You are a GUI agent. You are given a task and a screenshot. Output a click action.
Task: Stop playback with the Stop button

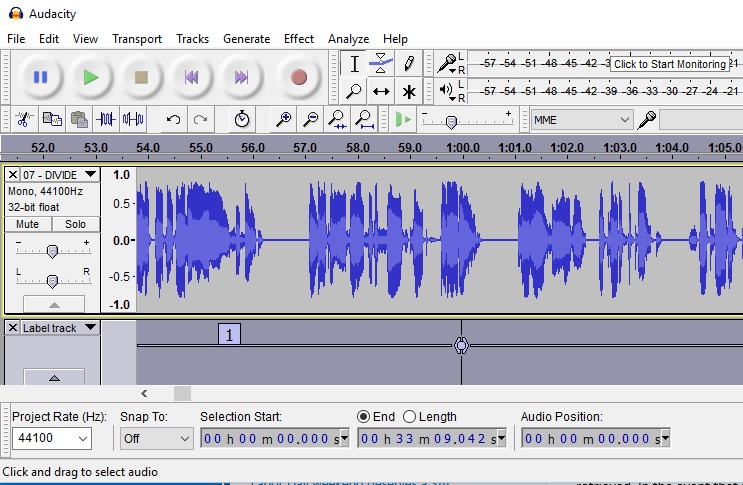point(141,77)
